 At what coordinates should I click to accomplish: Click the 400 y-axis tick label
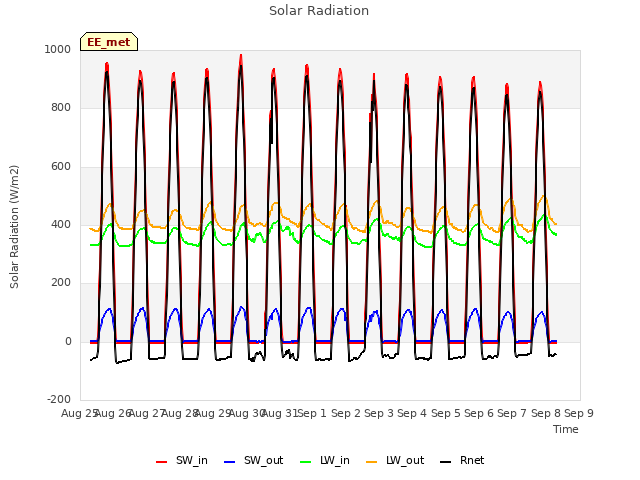point(61,224)
